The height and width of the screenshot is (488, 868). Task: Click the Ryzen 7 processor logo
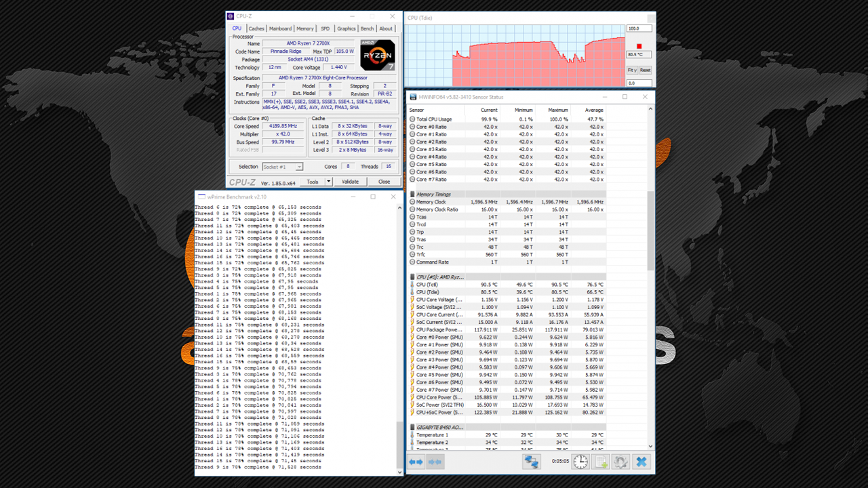point(378,56)
